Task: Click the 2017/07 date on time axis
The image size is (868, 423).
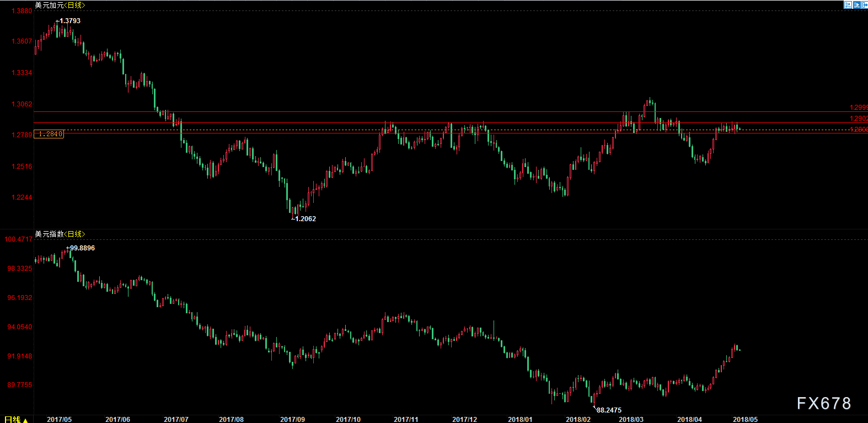Action: coord(176,419)
